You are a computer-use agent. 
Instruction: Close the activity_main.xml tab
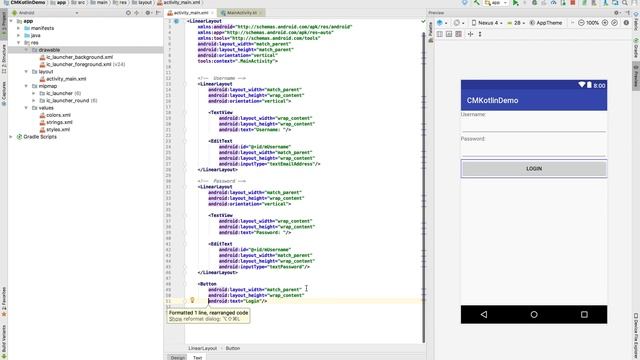click(212, 13)
